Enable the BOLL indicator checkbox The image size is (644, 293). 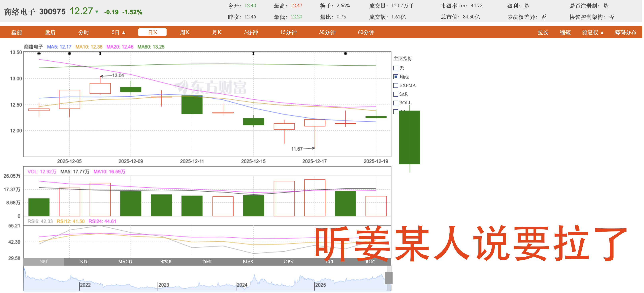396,103
